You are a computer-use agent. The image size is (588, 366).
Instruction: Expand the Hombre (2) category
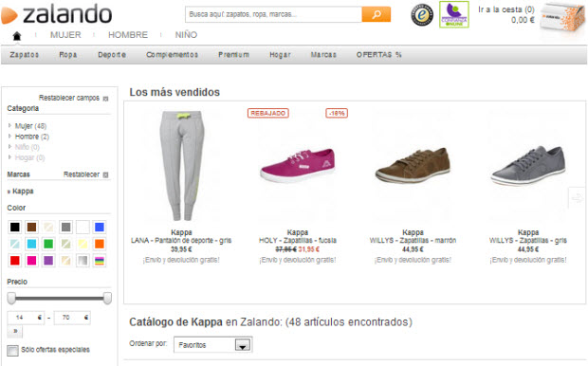(x=31, y=137)
